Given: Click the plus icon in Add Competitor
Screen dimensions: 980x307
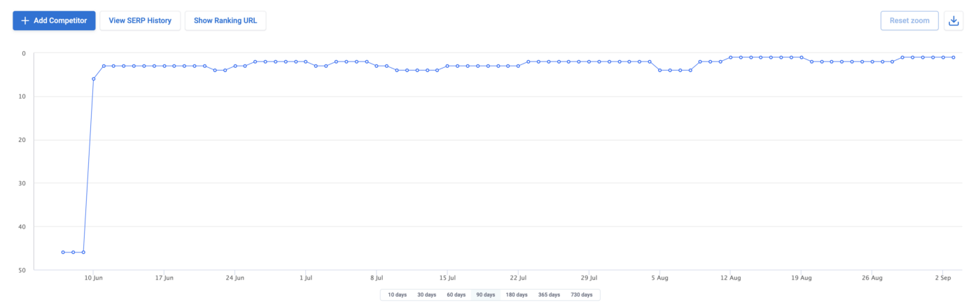Looking at the screenshot, I should click(x=25, y=21).
